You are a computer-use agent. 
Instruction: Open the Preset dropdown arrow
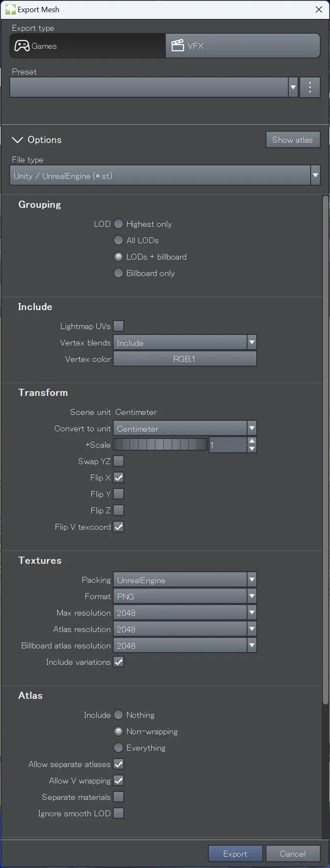click(293, 87)
